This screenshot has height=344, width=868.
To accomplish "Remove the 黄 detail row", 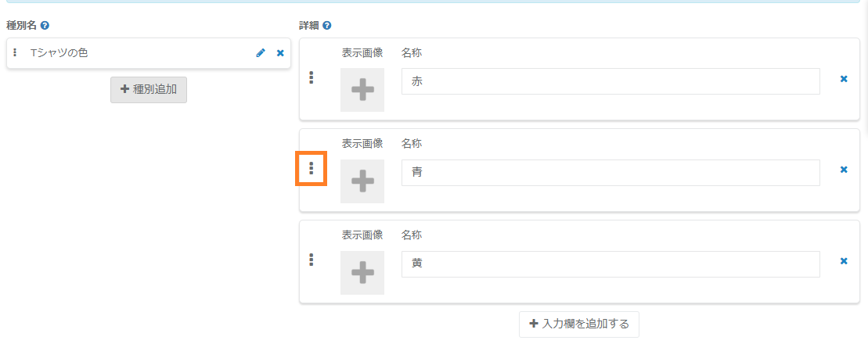I will click(x=844, y=261).
